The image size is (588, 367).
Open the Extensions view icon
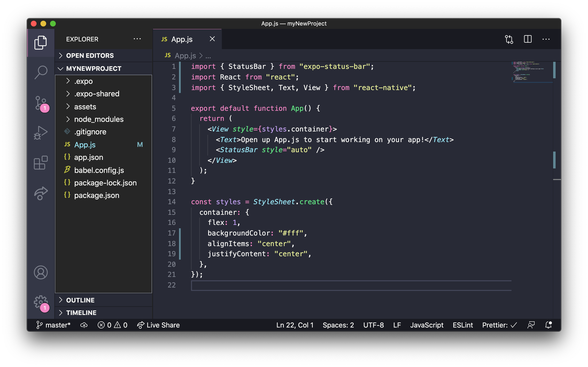click(x=40, y=163)
